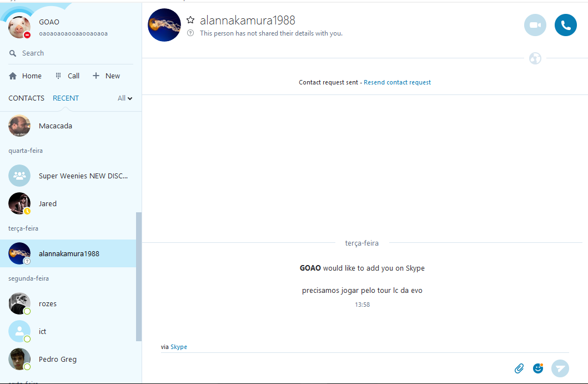588x384 pixels.
Task: Click the alannakamura1988 header name
Action: coord(248,20)
